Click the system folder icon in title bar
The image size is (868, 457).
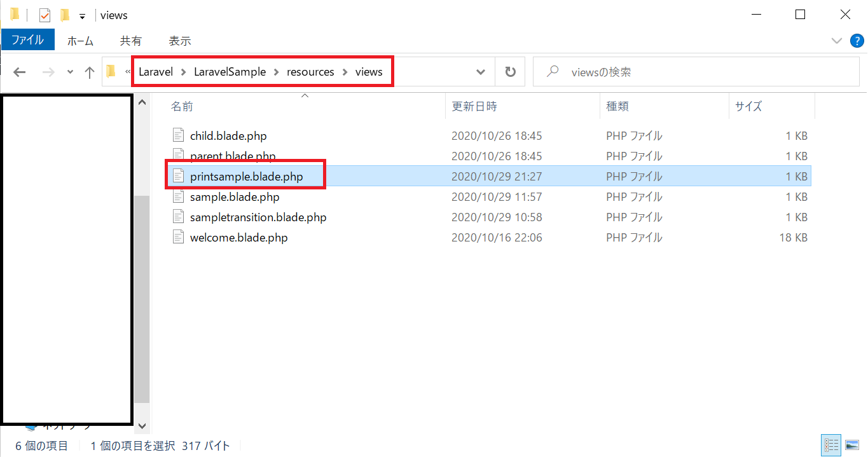pos(14,14)
